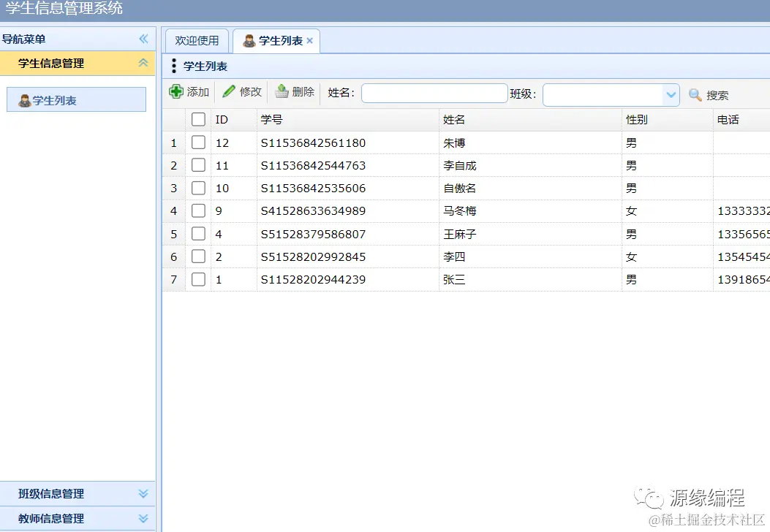Sort by the 学号 column header
The width and height of the screenshot is (770, 532).
coord(348,119)
